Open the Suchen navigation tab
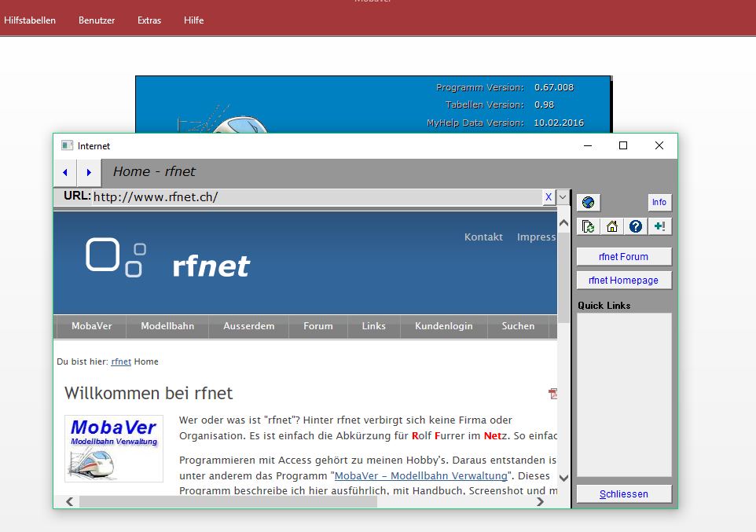 tap(518, 327)
